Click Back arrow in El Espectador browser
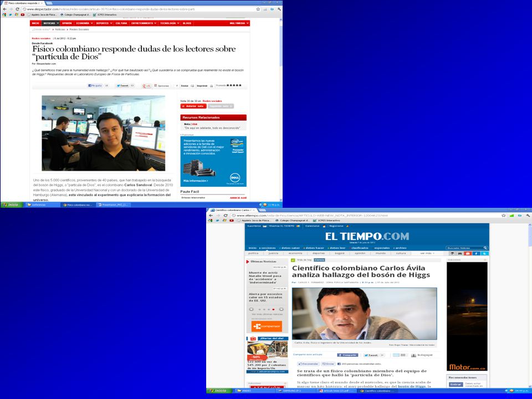This screenshot has width=532, height=399. coord(4,9)
